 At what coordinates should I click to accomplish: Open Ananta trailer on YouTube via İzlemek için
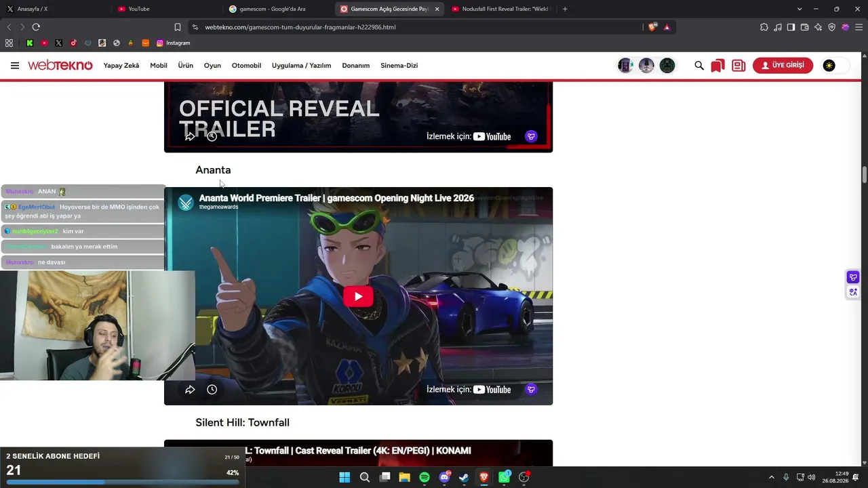(469, 390)
